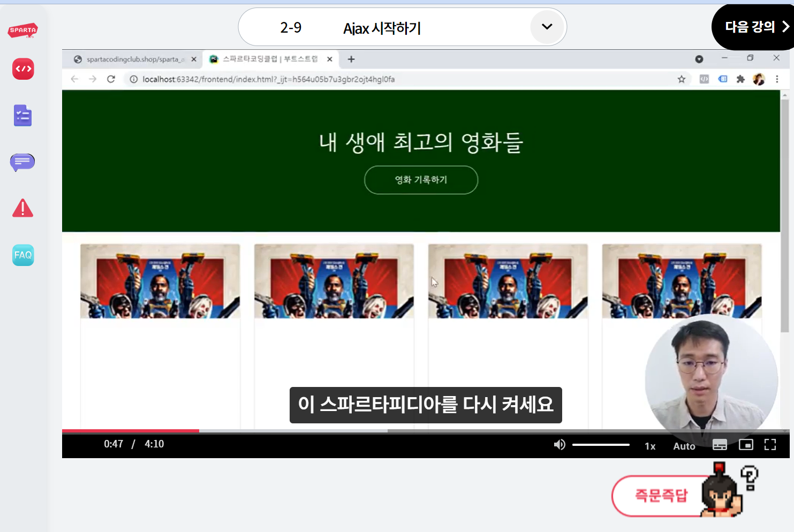
Task: Open the Chrome profile avatar
Action: coord(759,79)
